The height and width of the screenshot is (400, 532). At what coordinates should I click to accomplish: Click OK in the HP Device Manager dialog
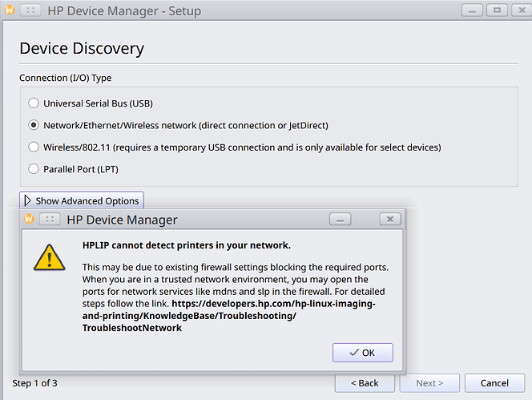pyautogui.click(x=363, y=353)
